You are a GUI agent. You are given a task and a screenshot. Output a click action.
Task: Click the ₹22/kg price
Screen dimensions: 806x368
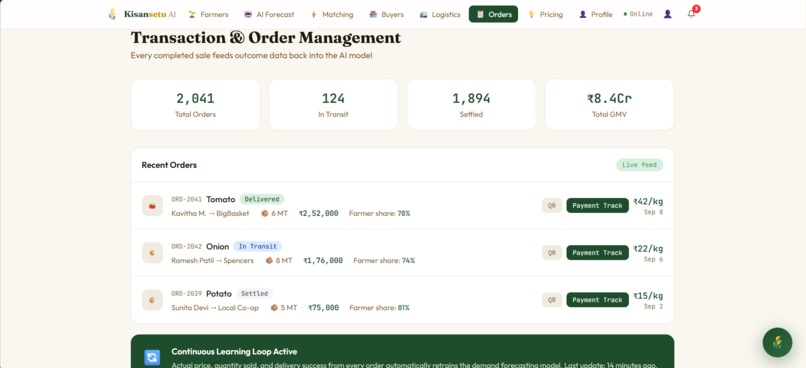(x=648, y=249)
